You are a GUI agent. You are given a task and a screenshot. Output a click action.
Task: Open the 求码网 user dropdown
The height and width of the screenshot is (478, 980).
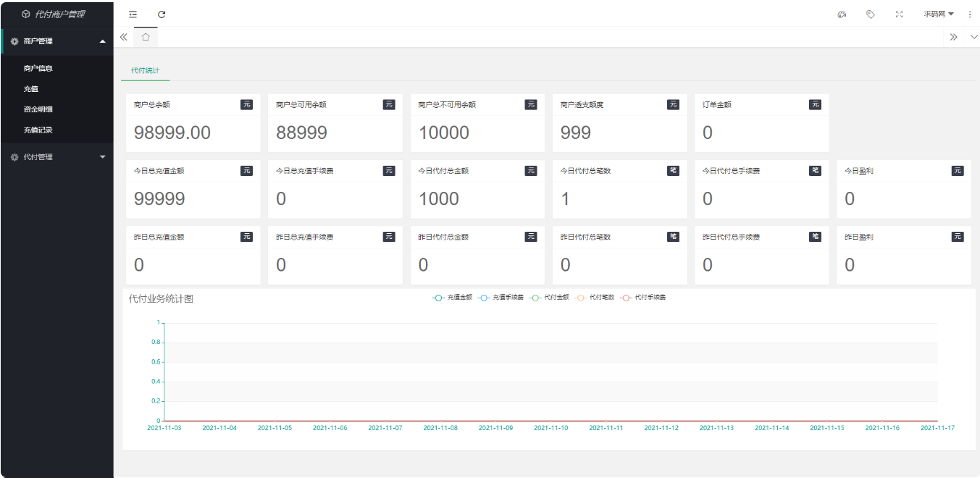click(938, 14)
